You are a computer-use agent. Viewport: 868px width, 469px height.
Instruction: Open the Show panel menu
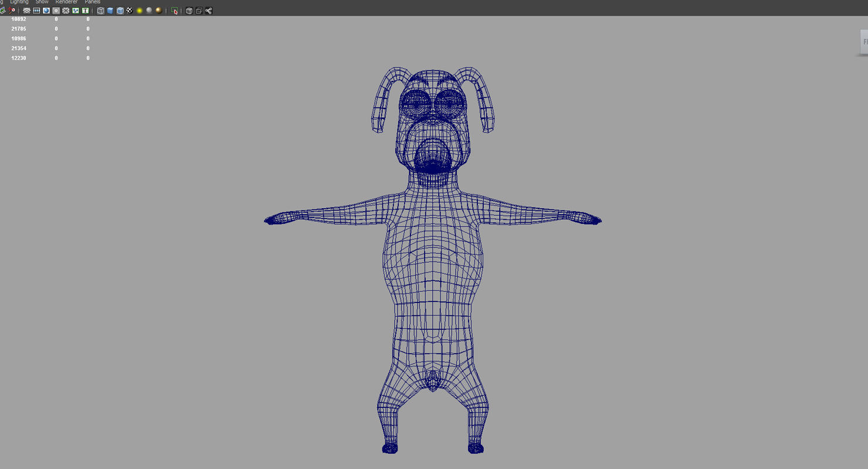click(42, 2)
